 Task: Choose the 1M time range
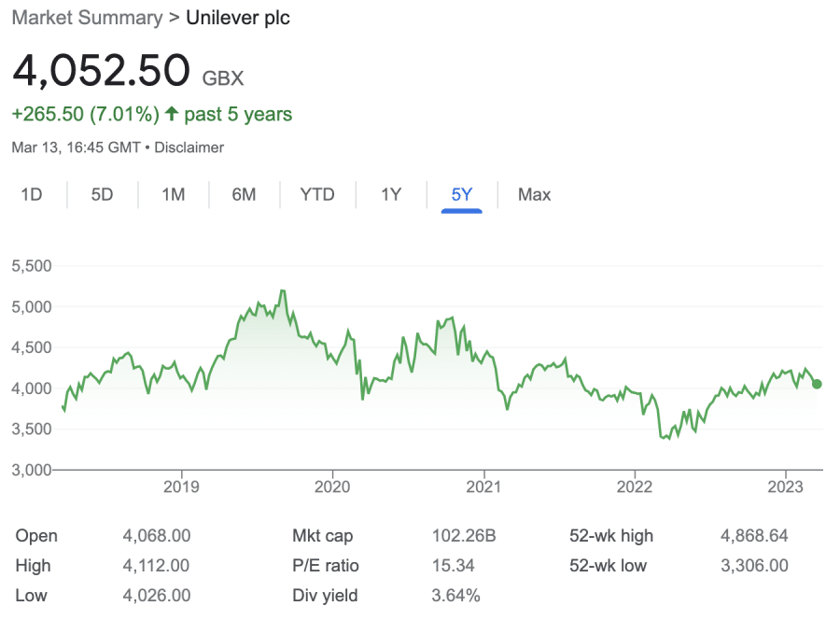click(x=174, y=194)
